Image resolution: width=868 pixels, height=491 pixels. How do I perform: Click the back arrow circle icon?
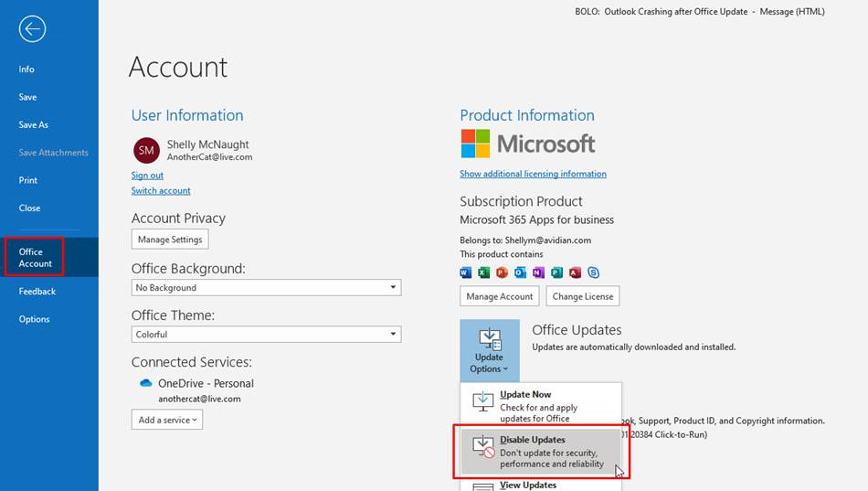coord(32,29)
